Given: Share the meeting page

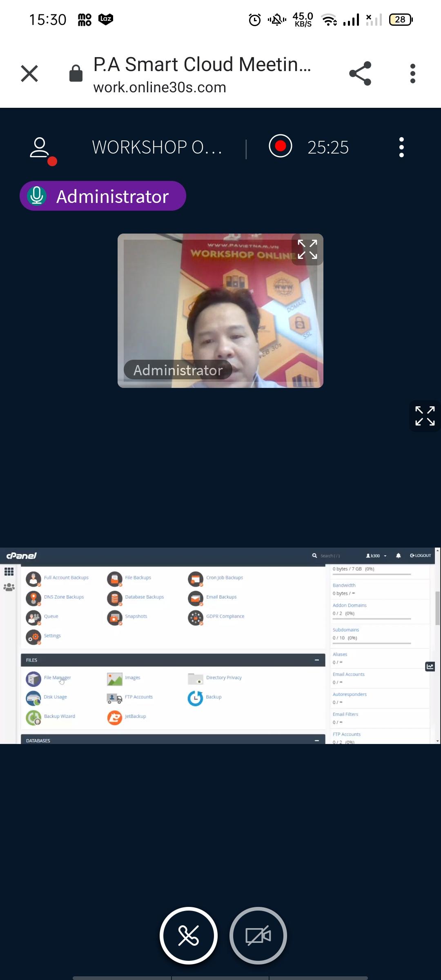Looking at the screenshot, I should click(360, 73).
